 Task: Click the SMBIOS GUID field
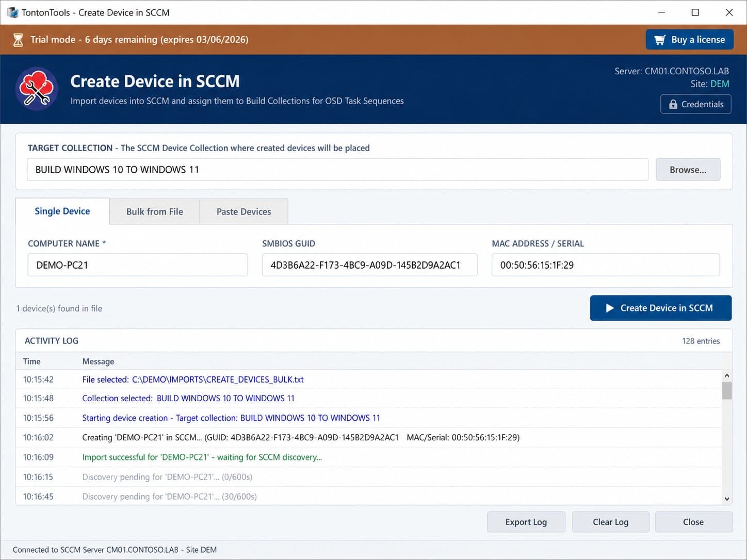(369, 265)
